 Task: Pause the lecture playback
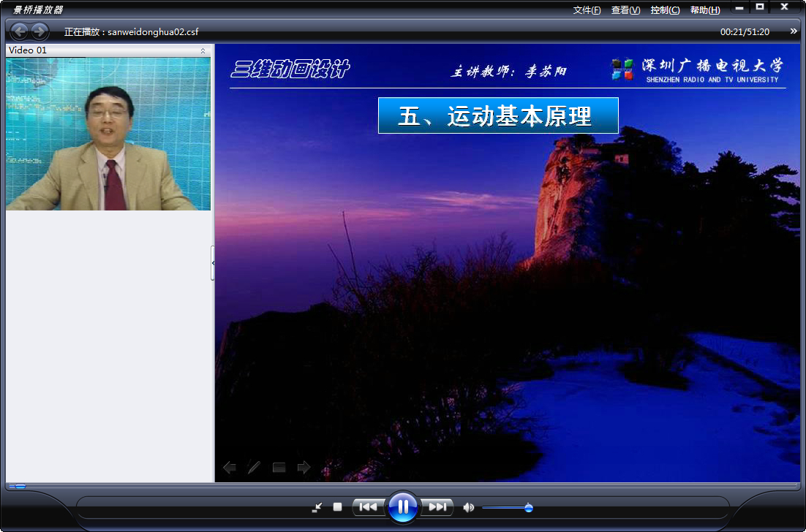(403, 507)
